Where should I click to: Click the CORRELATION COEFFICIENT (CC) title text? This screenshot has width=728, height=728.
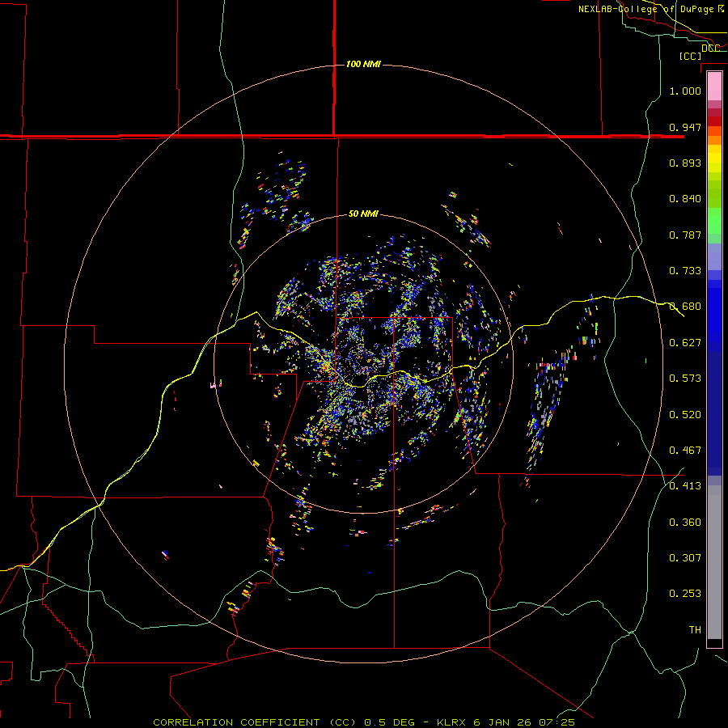pos(255,722)
